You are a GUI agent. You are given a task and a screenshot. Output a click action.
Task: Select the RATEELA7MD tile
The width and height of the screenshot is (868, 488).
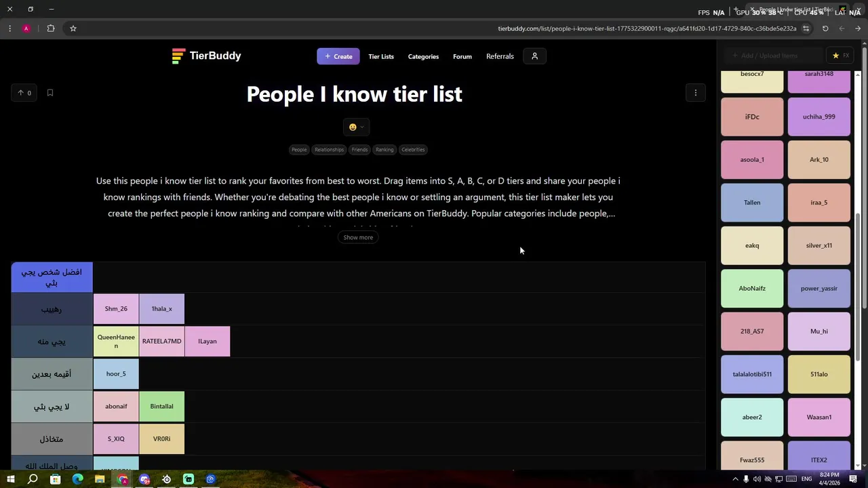pyautogui.click(x=161, y=341)
